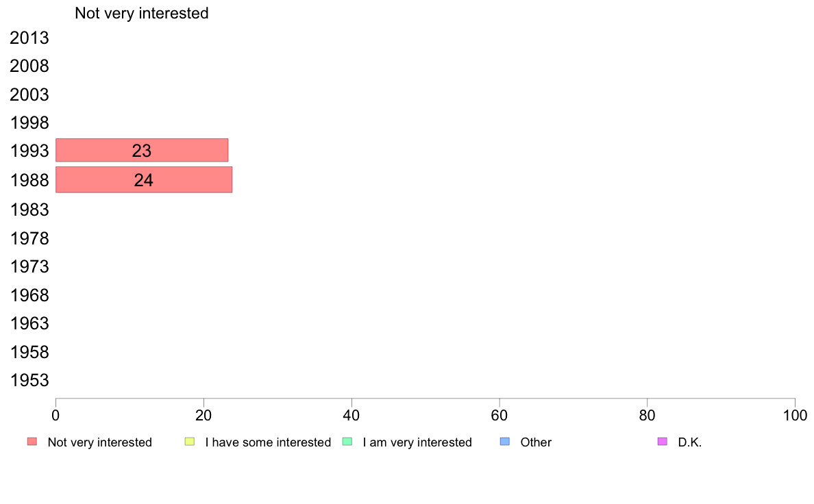Click the 40 tick on the x-axis
814x504 pixels.
[x=351, y=415]
